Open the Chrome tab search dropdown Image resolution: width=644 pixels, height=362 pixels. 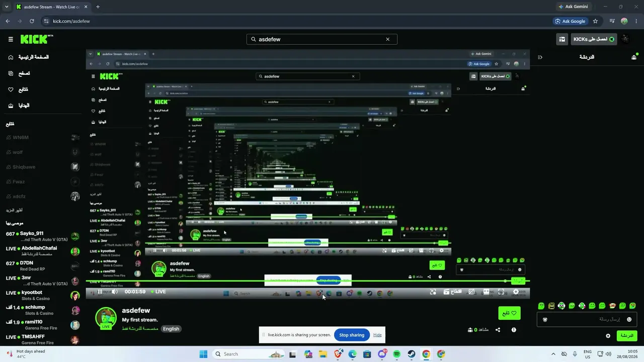pyautogui.click(x=7, y=7)
